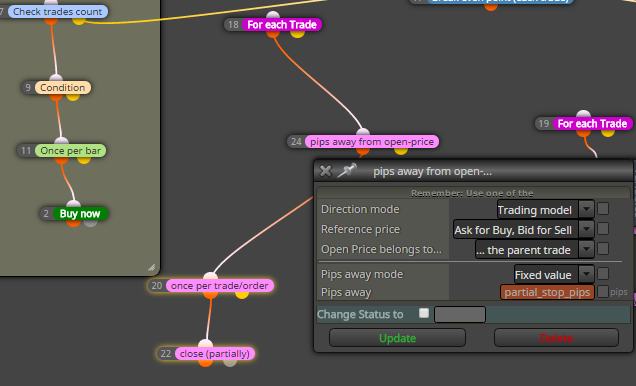This screenshot has height=386, width=636.
Task: Click the Change Status to input field
Action: click(460, 314)
